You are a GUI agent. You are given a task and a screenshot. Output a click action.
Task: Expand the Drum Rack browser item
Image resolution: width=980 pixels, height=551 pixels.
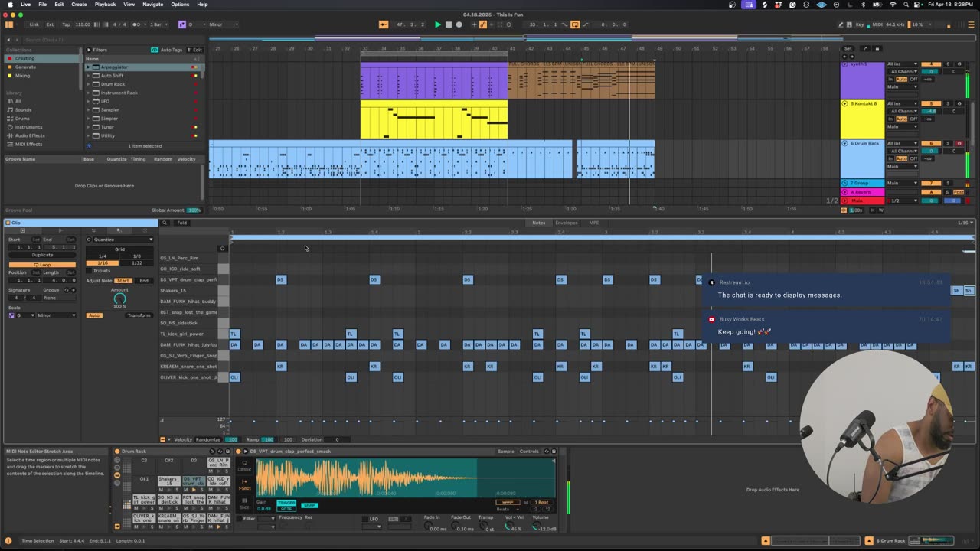click(x=88, y=84)
